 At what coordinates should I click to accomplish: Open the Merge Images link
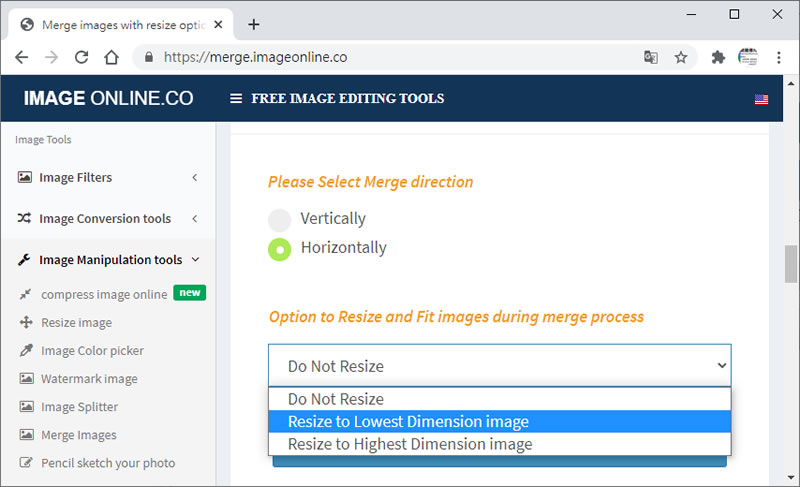(x=79, y=435)
